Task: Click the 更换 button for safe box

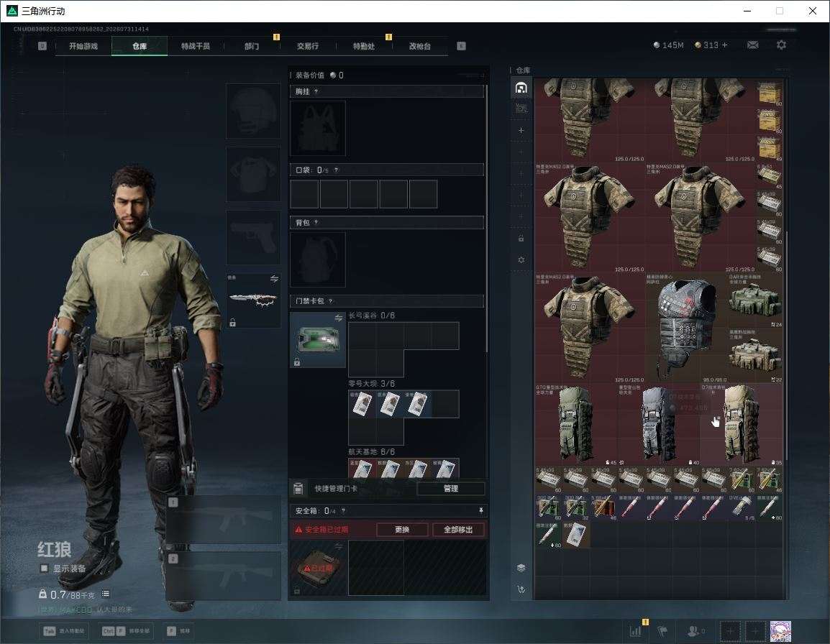Action: (x=402, y=529)
